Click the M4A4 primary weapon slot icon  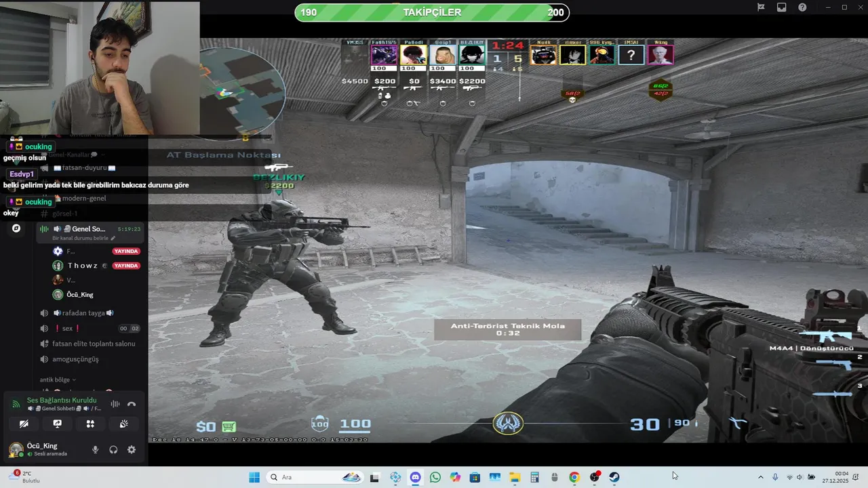825,335
